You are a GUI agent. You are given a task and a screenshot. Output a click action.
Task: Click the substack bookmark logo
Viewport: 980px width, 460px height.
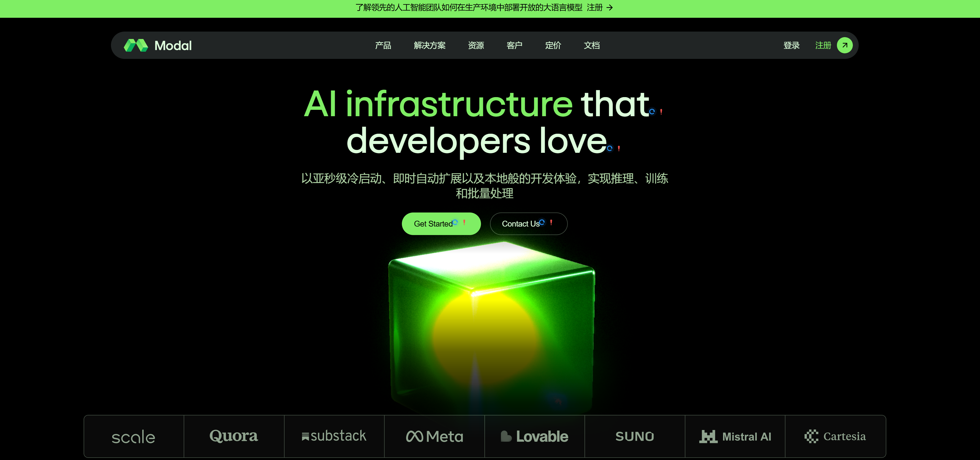pos(305,437)
